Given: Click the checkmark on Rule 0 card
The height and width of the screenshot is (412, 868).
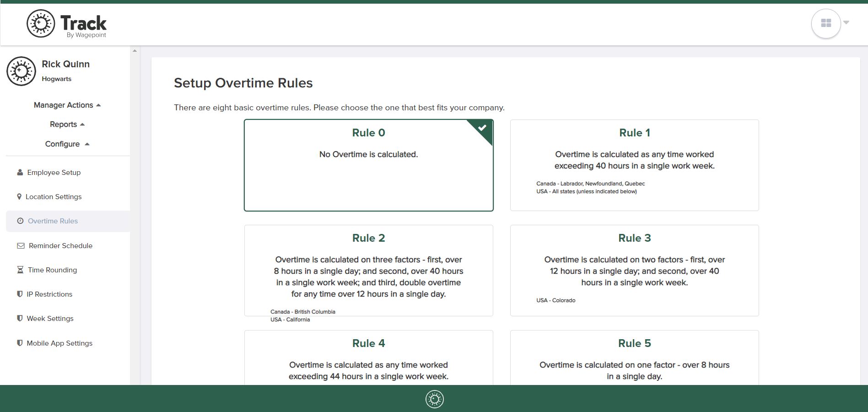Looking at the screenshot, I should click(x=482, y=128).
